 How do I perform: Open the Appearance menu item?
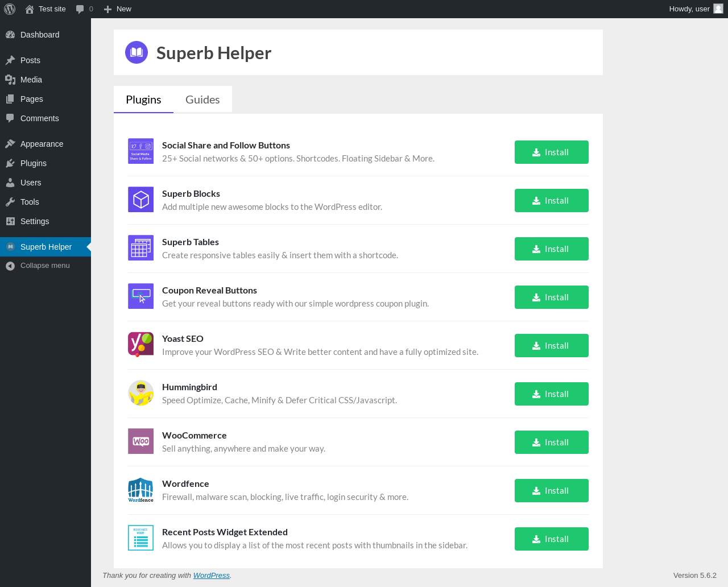tap(45, 144)
